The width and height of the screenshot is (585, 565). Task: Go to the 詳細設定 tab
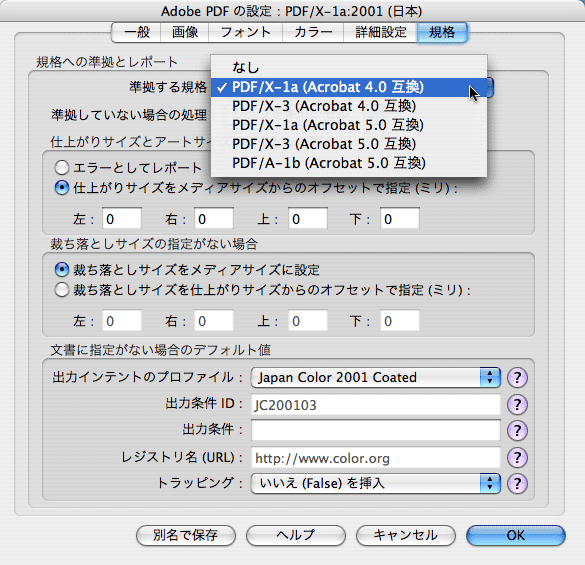click(x=380, y=32)
